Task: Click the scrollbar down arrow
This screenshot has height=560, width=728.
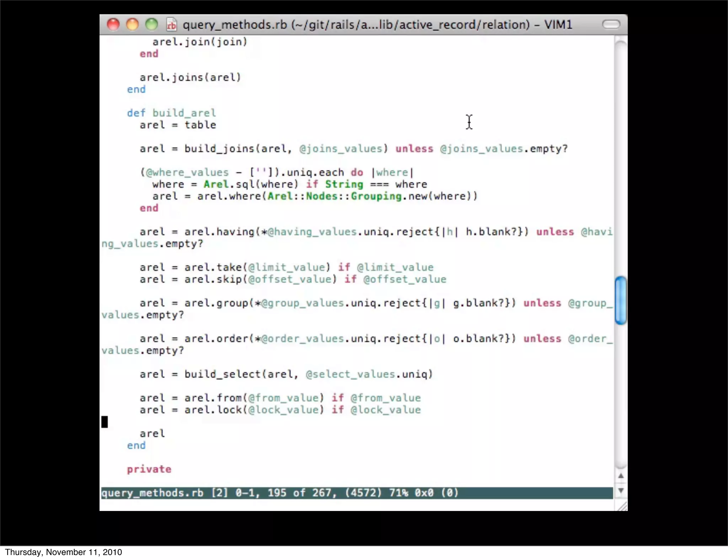Action: [x=621, y=491]
